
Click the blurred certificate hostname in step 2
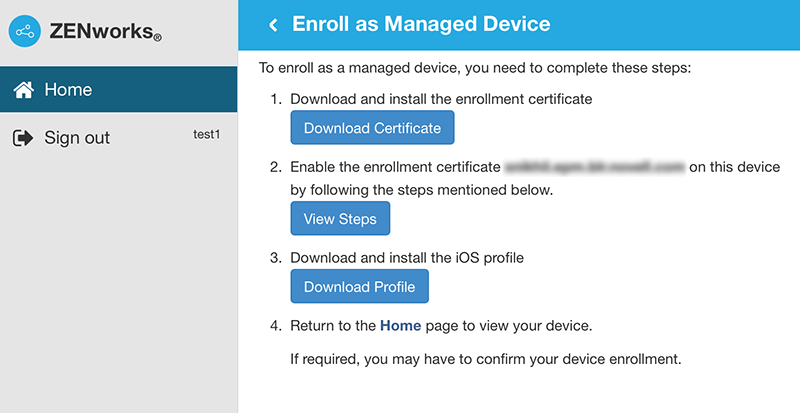[x=595, y=167]
